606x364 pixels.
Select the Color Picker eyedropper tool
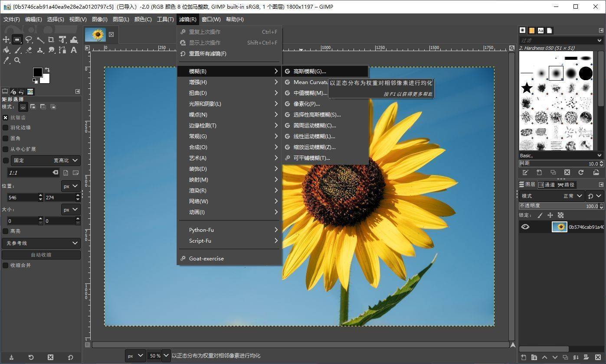pos(6,60)
